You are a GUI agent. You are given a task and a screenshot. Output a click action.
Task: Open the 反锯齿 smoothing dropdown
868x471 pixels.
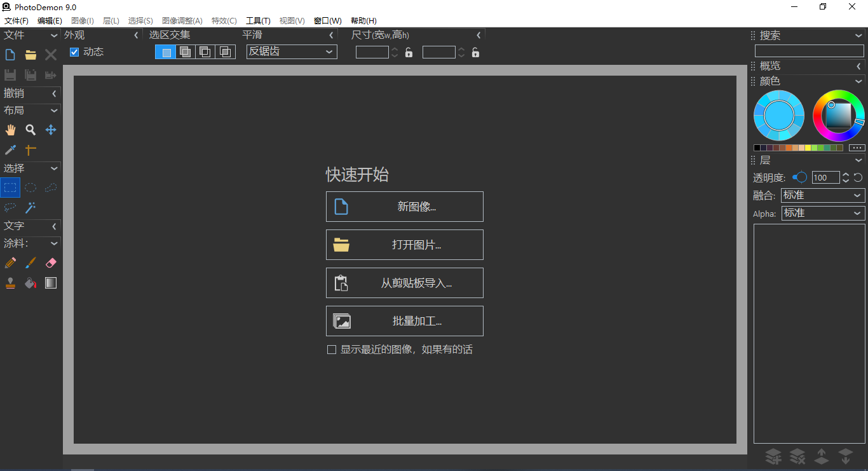click(291, 51)
